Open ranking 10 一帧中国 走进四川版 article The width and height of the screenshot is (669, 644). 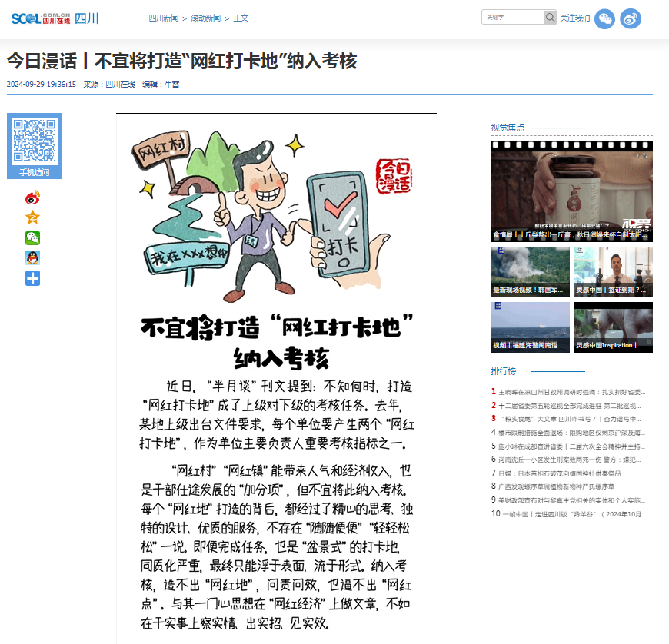point(571,514)
